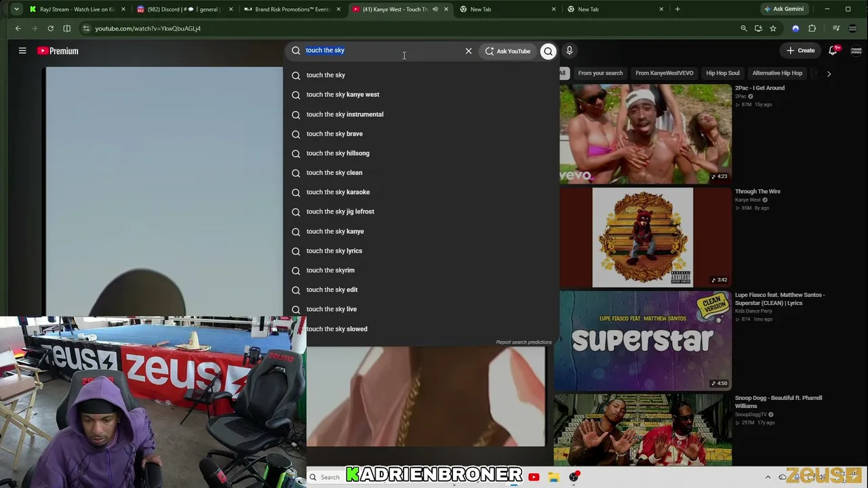Image resolution: width=868 pixels, height=488 pixels.
Task: Launch Ask Gemini
Action: pos(784,9)
